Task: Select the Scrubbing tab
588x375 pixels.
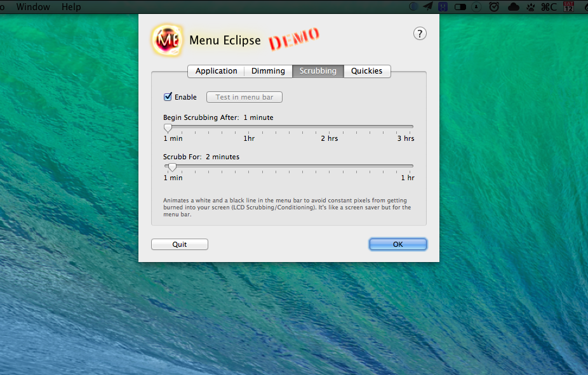Action: pos(318,71)
